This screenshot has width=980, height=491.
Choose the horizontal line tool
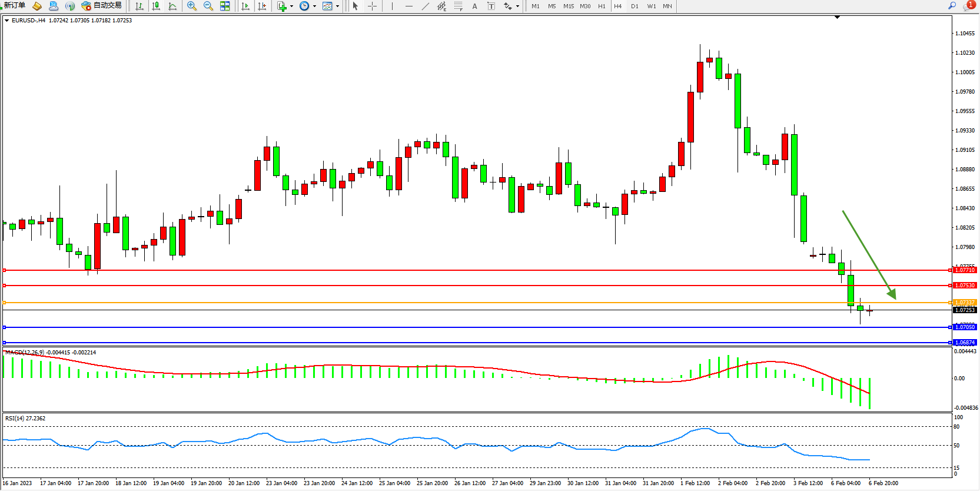click(x=409, y=6)
